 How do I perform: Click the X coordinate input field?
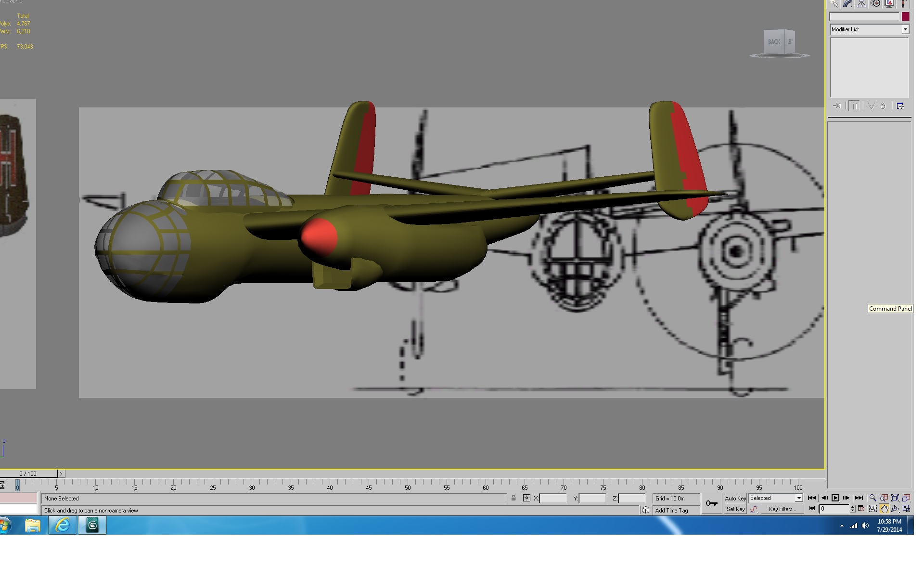click(x=552, y=498)
